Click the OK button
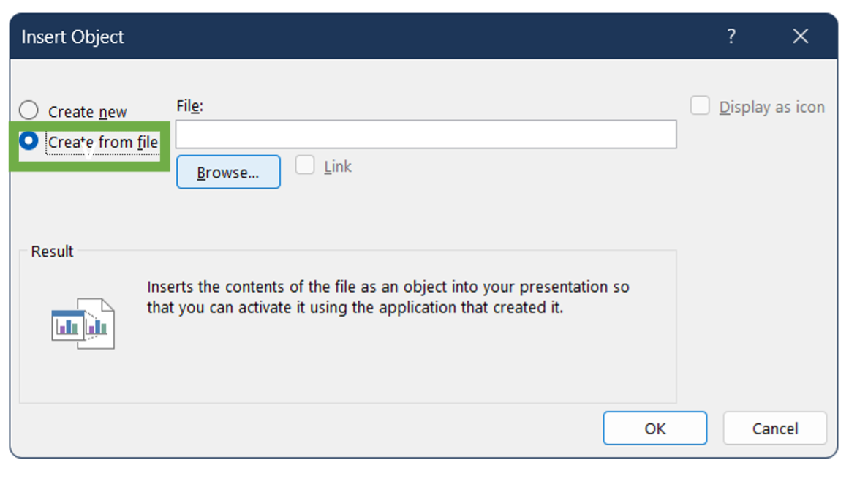 click(654, 429)
